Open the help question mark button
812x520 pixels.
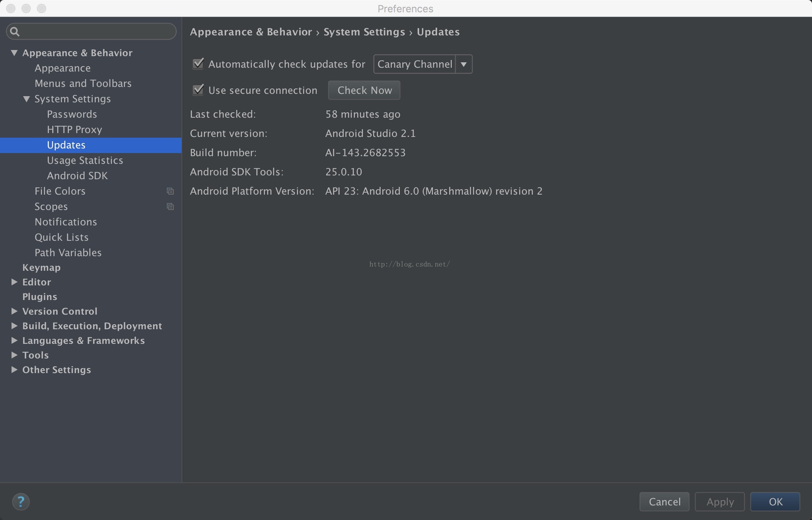(x=21, y=502)
